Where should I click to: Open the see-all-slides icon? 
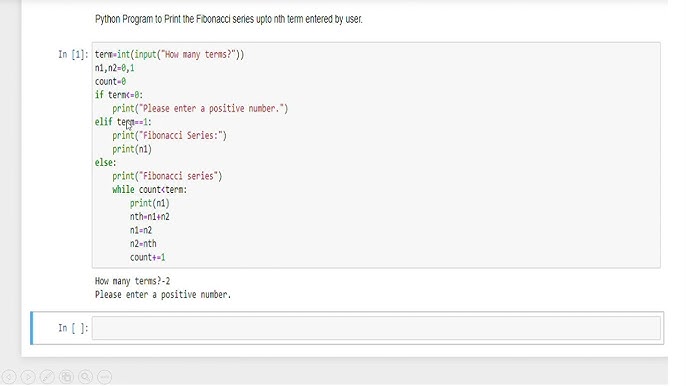click(66, 376)
